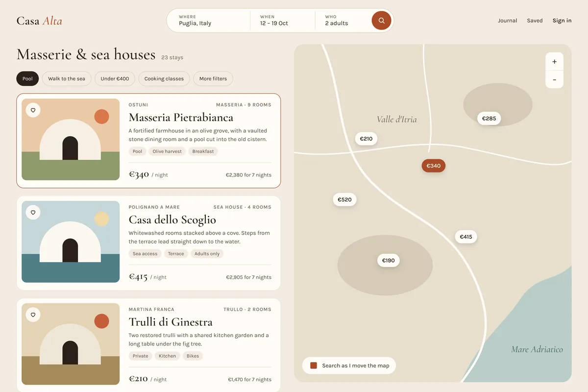Image resolution: width=588 pixels, height=392 pixels.
Task: Go to Journal
Action: pyautogui.click(x=507, y=21)
